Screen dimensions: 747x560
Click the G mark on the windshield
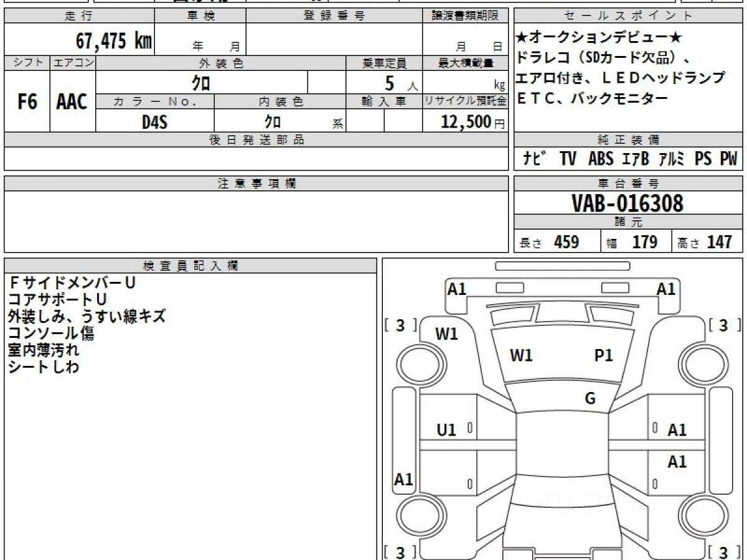pyautogui.click(x=590, y=399)
